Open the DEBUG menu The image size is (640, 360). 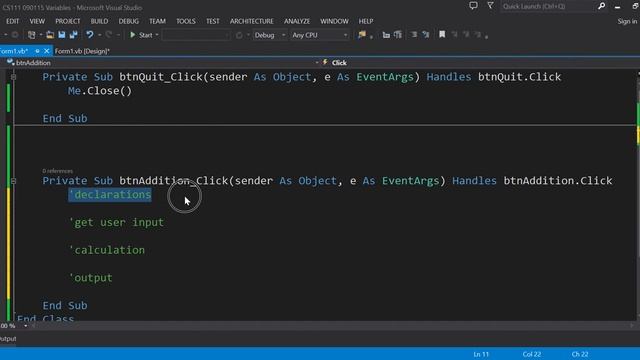[129, 21]
